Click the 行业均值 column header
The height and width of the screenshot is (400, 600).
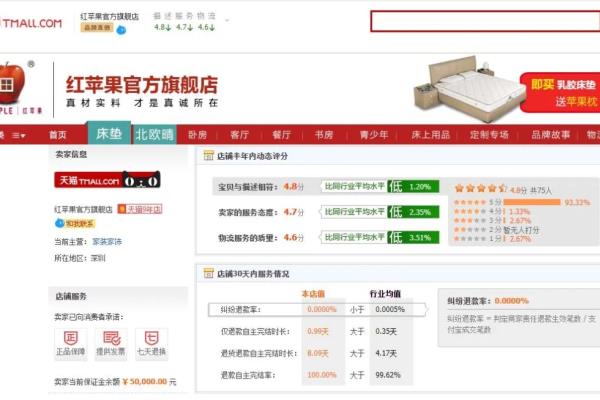[385, 294]
